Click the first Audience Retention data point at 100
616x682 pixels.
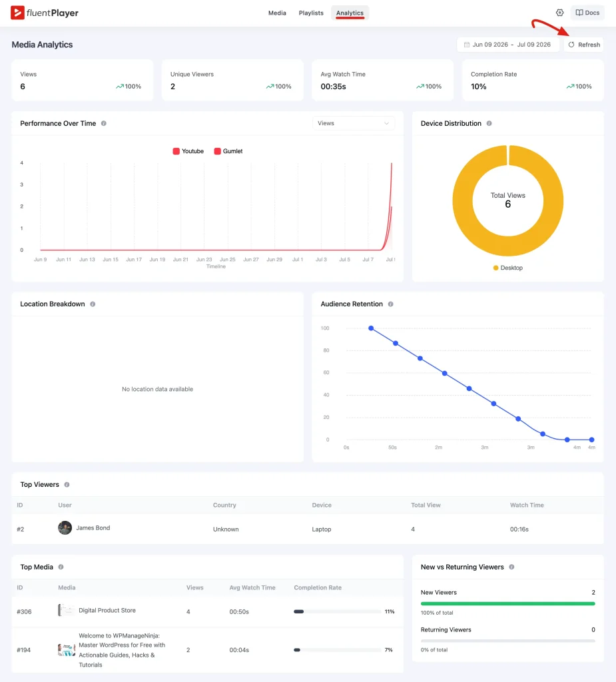pyautogui.click(x=371, y=328)
